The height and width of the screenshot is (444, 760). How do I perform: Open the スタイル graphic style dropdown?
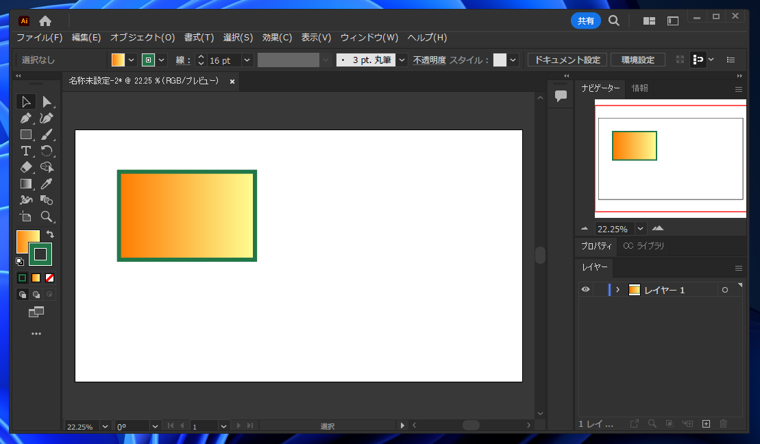click(513, 60)
